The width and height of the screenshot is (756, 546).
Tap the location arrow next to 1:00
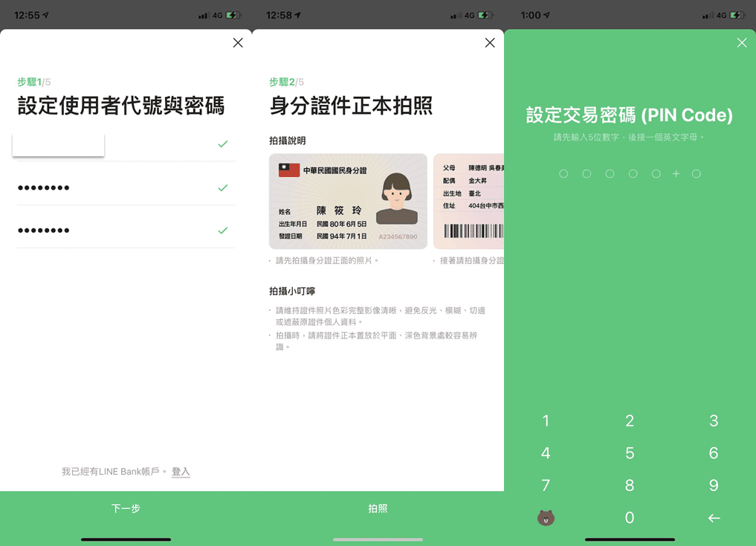tap(547, 16)
